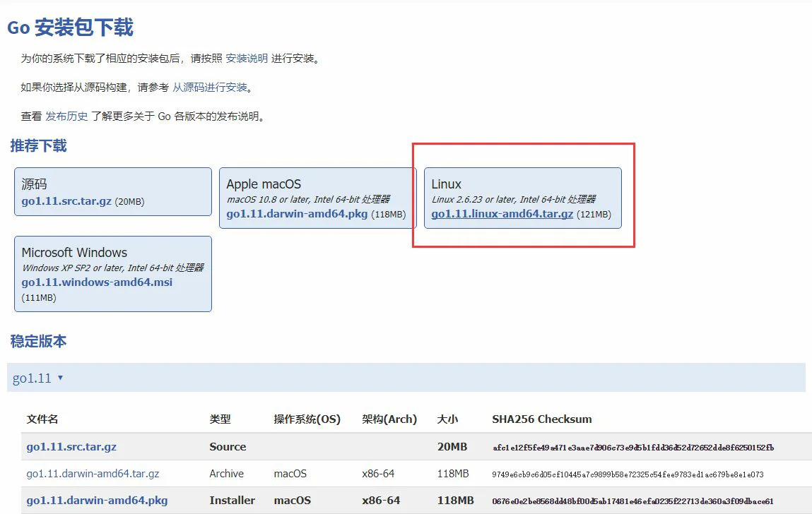Click the Installer type cell
This screenshot has width=812, height=514.
tap(232, 501)
